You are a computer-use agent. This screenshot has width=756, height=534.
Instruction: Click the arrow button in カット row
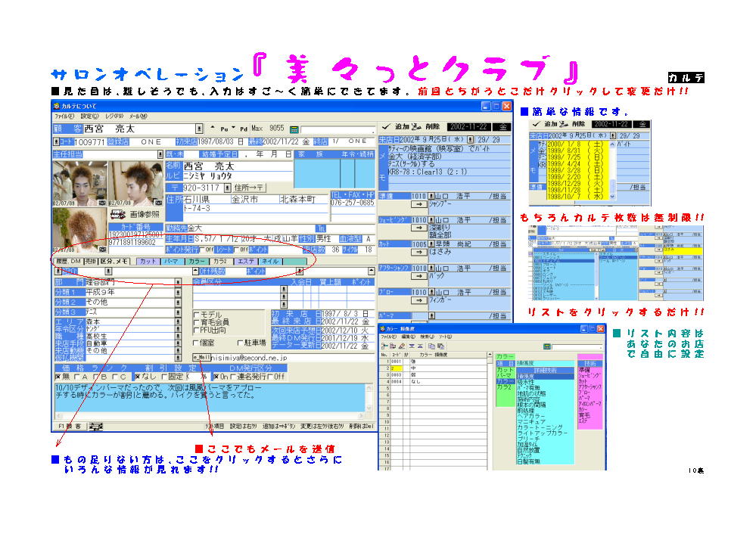click(x=418, y=252)
